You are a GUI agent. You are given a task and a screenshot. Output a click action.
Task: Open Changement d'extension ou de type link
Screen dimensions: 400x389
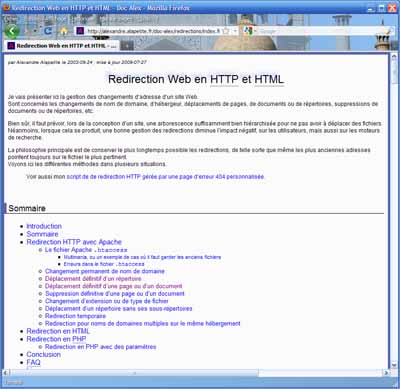107,301
